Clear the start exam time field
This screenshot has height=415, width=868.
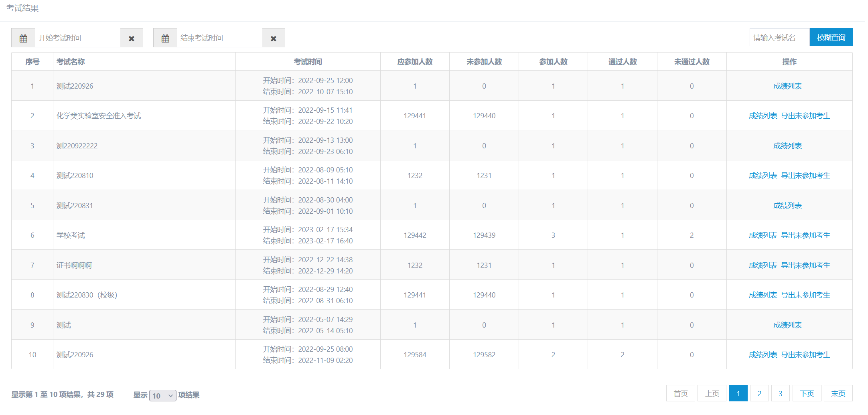click(x=132, y=38)
